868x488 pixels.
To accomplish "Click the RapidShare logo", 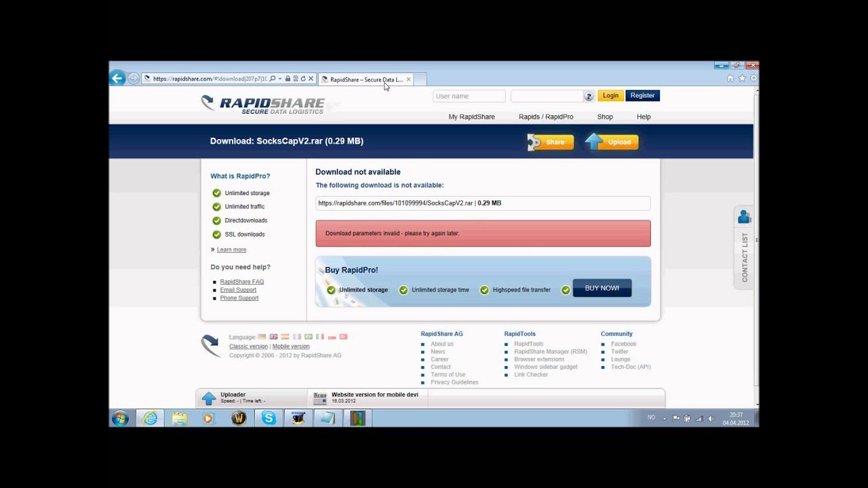I will coord(263,104).
